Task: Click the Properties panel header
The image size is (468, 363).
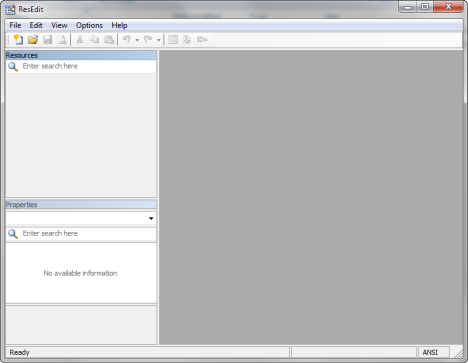Action: click(81, 205)
